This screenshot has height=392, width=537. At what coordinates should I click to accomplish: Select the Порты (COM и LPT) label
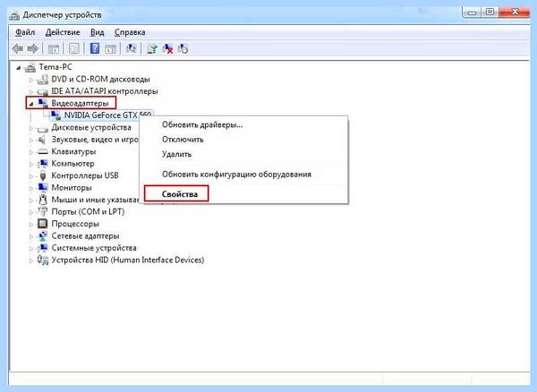tap(88, 211)
